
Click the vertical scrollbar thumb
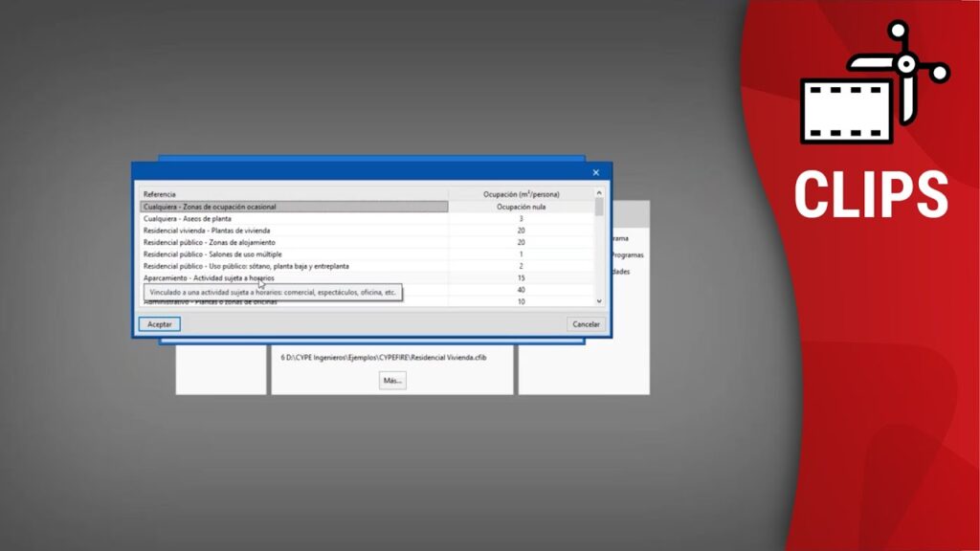(x=600, y=209)
